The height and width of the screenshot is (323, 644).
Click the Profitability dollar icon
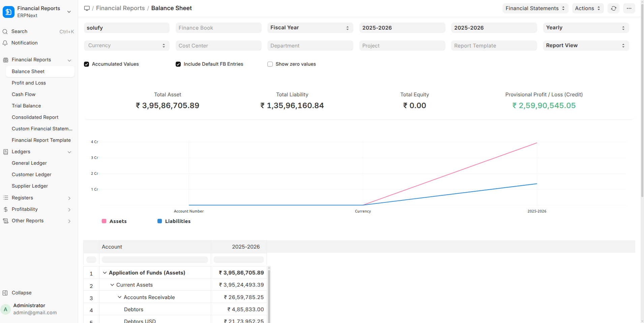coord(5,209)
